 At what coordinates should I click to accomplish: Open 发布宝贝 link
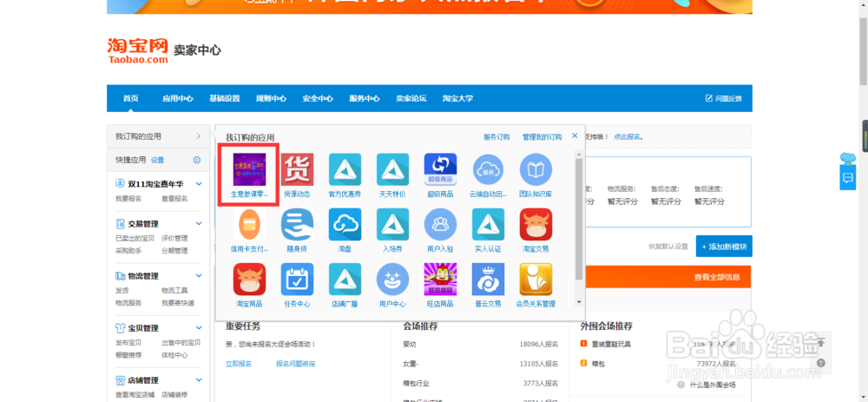128,342
